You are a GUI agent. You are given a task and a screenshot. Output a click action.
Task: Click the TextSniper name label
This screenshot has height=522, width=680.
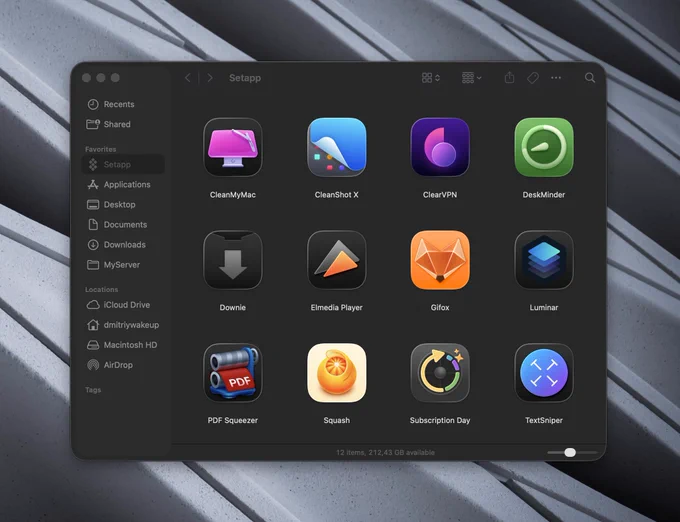click(544, 420)
